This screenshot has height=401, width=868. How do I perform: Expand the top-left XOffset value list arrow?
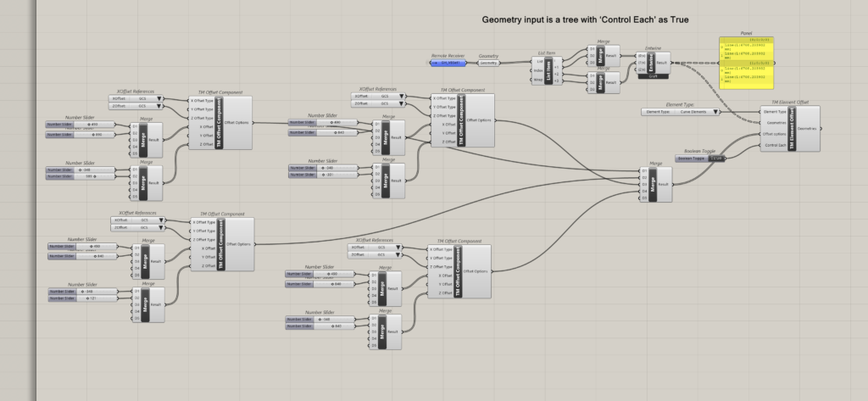(161, 98)
